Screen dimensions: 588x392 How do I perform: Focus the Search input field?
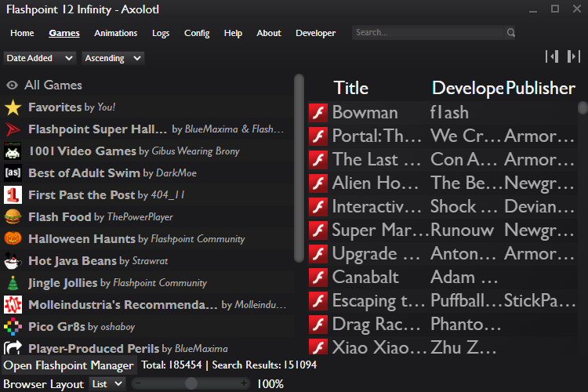click(x=427, y=33)
